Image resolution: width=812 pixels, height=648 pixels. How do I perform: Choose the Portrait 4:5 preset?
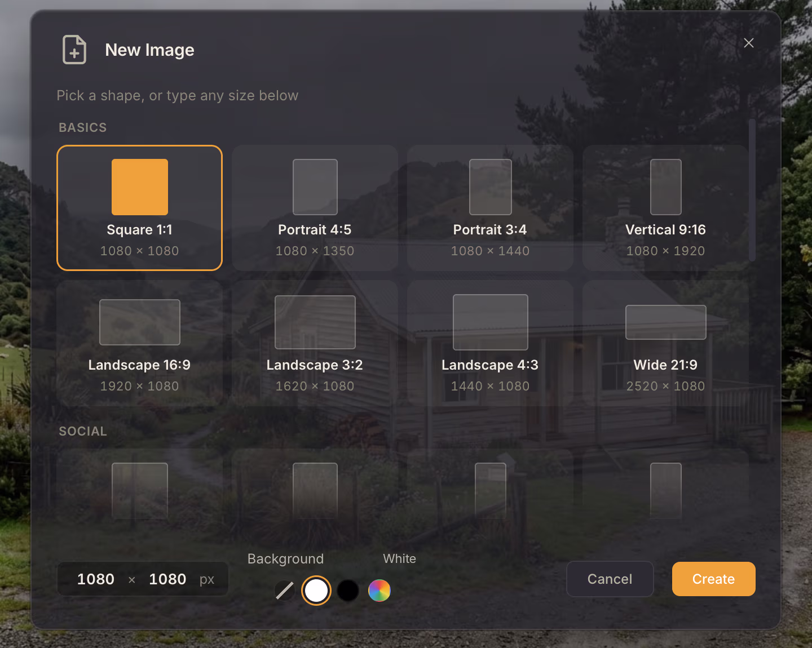(x=315, y=208)
